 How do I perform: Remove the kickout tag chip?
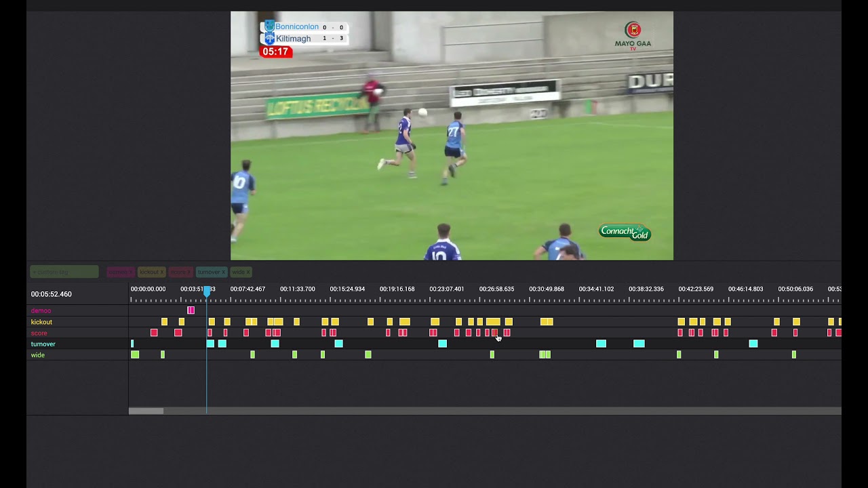162,272
